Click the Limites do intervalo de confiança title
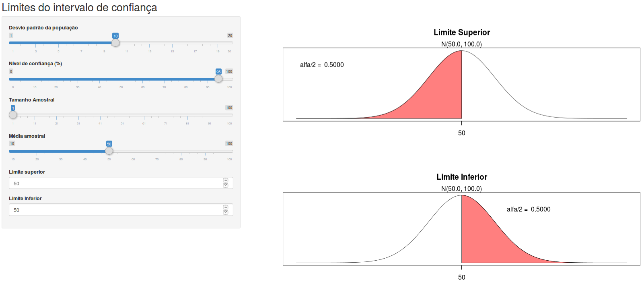Image resolution: width=644 pixels, height=282 pixels. [79, 7]
